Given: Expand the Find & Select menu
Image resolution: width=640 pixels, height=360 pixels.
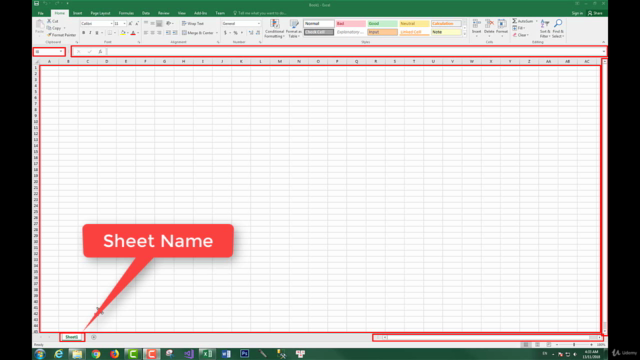Looking at the screenshot, I should point(558,29).
